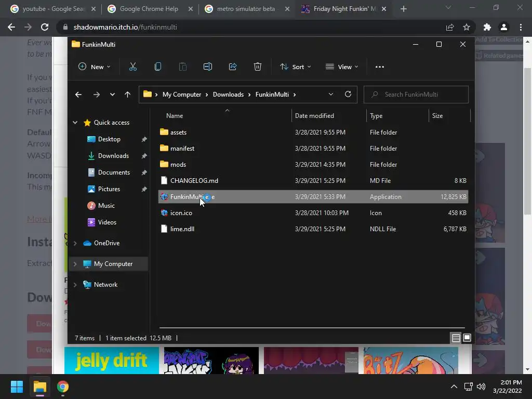532x399 pixels.
Task: Click Chrome icon on taskbar
Action: [63, 387]
